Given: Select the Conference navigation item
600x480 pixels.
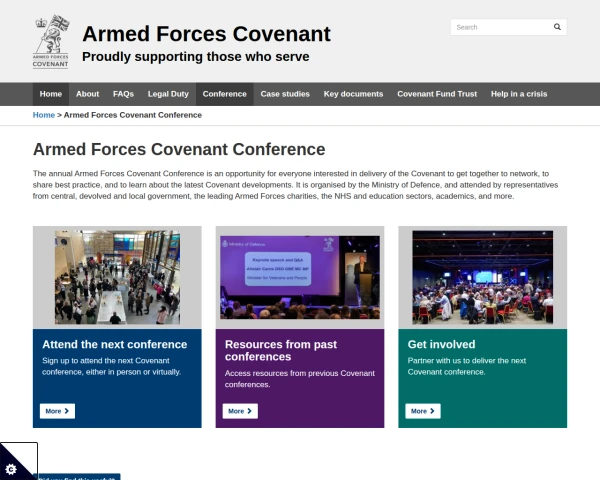Looking at the screenshot, I should (224, 94).
